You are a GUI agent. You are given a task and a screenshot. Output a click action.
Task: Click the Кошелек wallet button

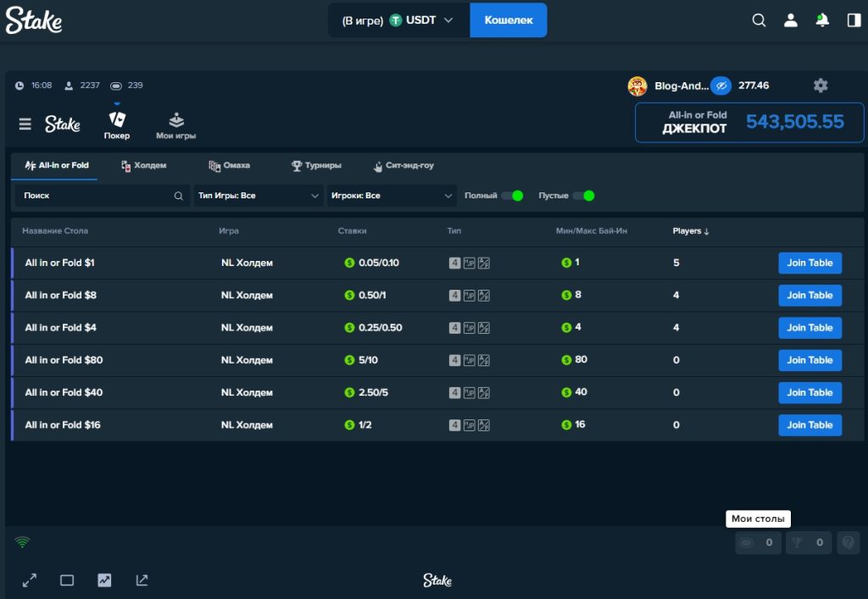tap(508, 20)
